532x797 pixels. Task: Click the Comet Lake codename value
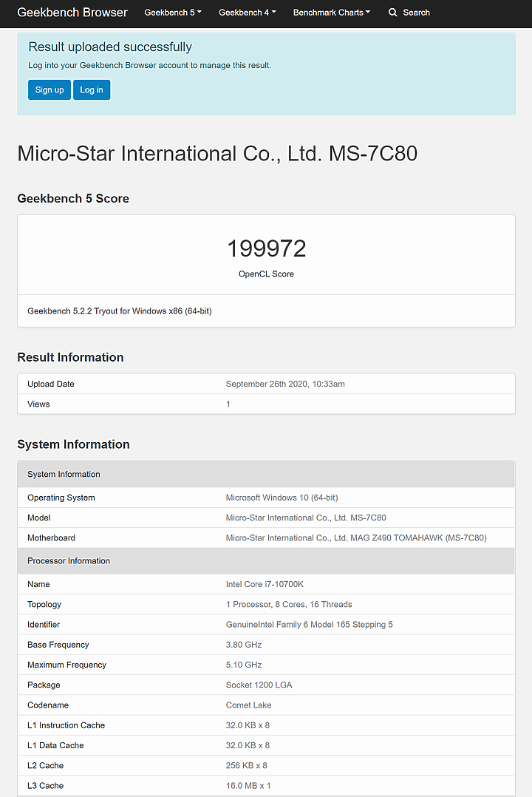pos(248,705)
